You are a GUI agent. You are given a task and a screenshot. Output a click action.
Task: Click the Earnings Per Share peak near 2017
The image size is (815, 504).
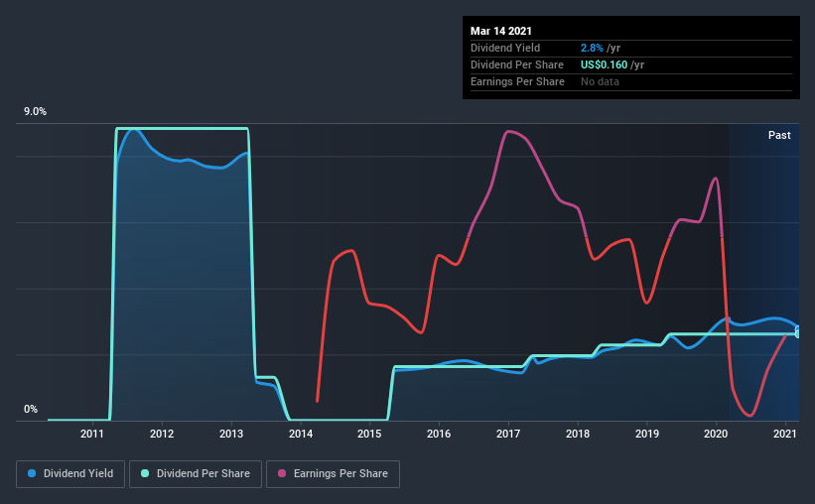508,131
